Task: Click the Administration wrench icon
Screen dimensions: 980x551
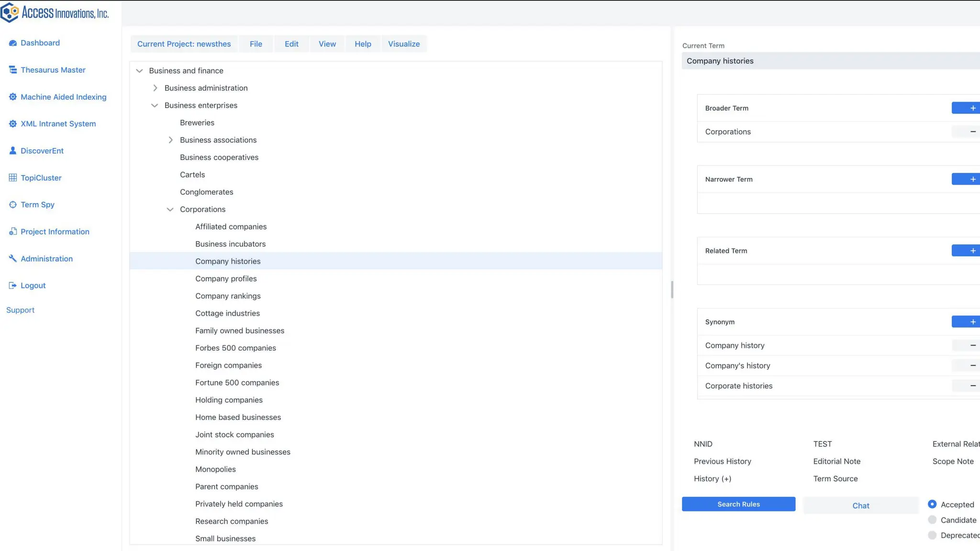Action: coord(13,259)
